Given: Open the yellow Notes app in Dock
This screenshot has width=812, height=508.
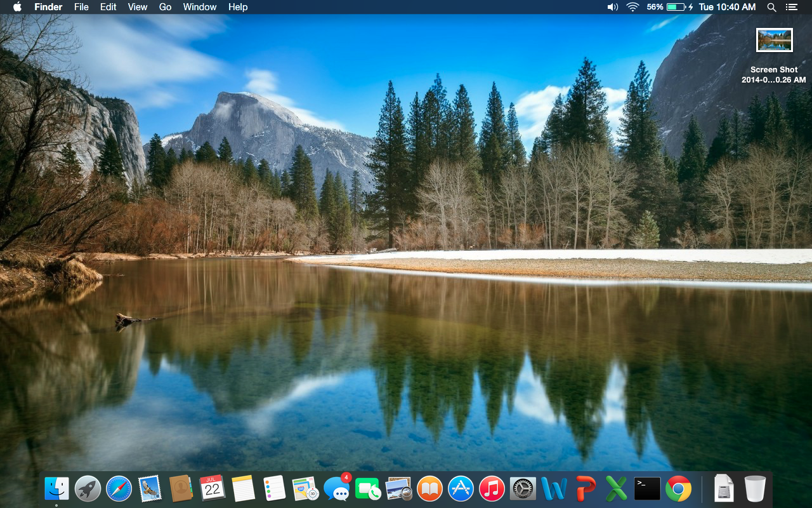Looking at the screenshot, I should (x=243, y=489).
